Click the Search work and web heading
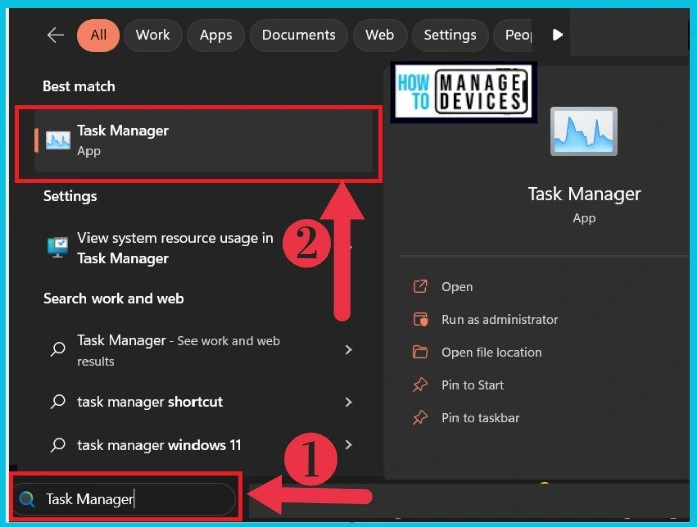Screen dimensions: 697x527 [x=113, y=299]
